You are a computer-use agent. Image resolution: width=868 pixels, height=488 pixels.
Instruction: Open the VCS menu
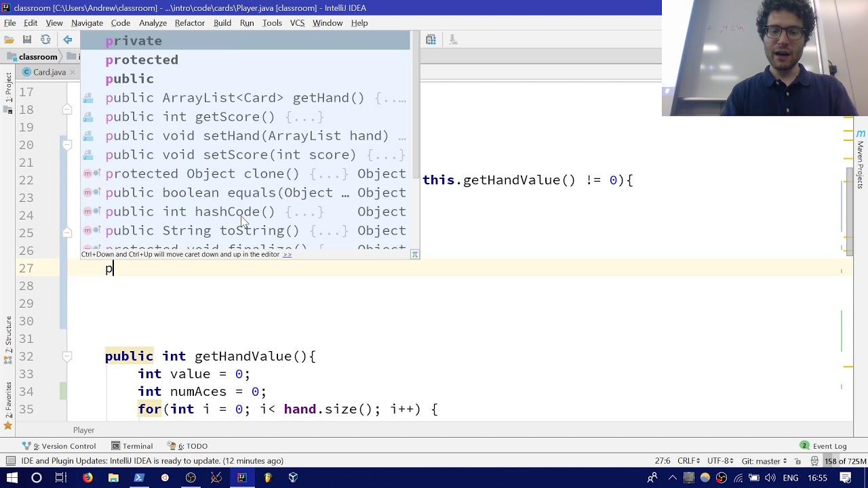pos(297,23)
